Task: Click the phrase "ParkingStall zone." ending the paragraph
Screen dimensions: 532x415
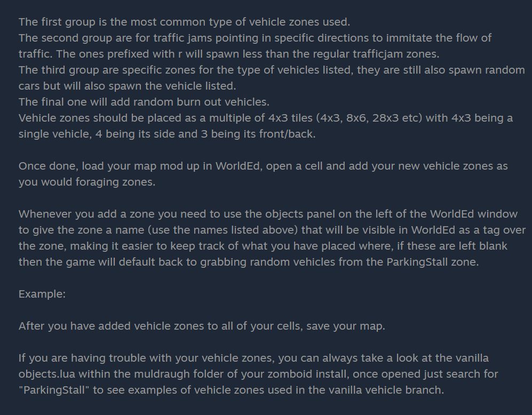Action: coord(433,262)
